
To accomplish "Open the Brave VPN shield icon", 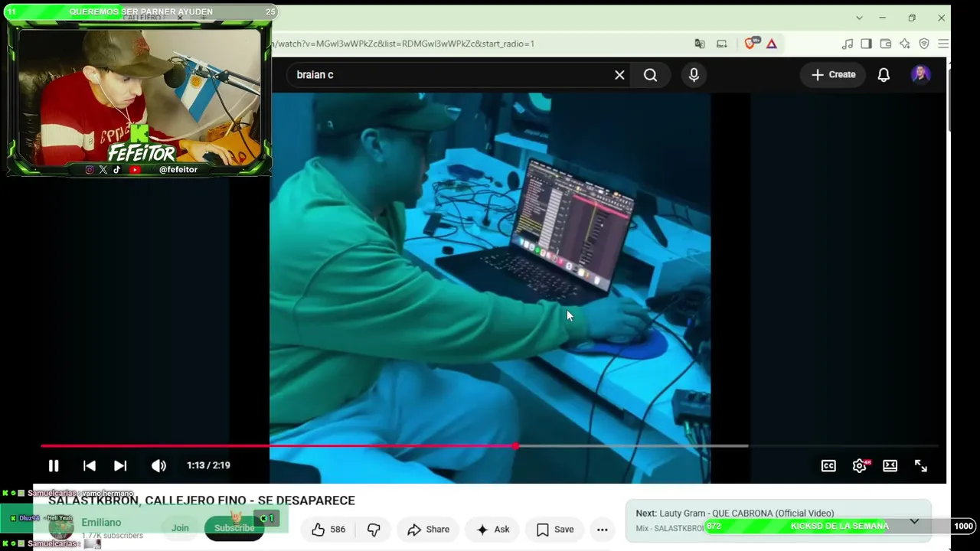I will [x=924, y=44].
